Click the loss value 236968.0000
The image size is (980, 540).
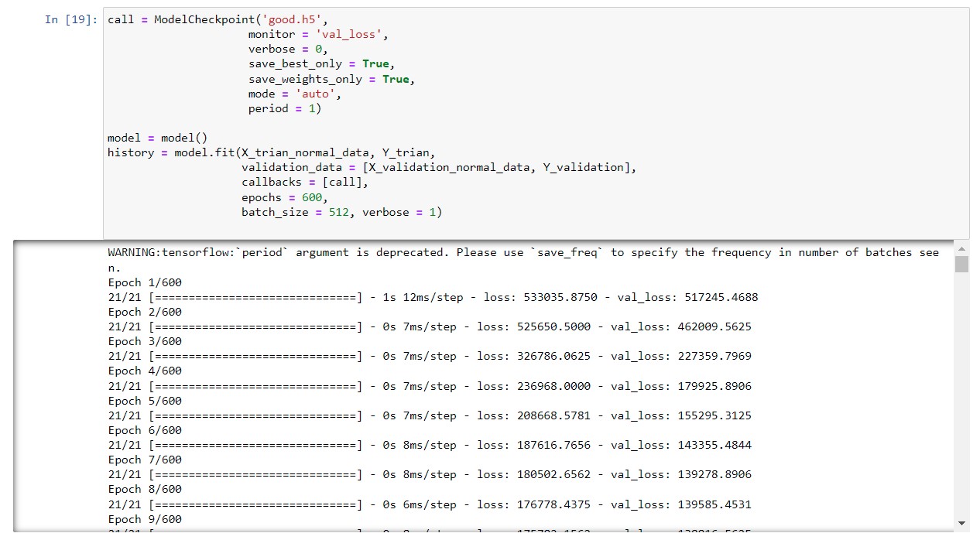553,386
